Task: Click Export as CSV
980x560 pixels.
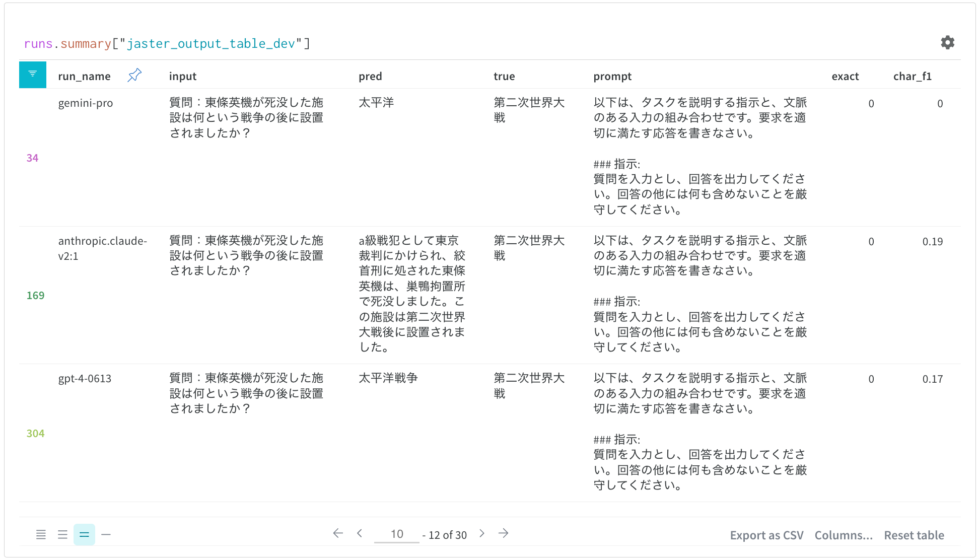Action: 766,535
